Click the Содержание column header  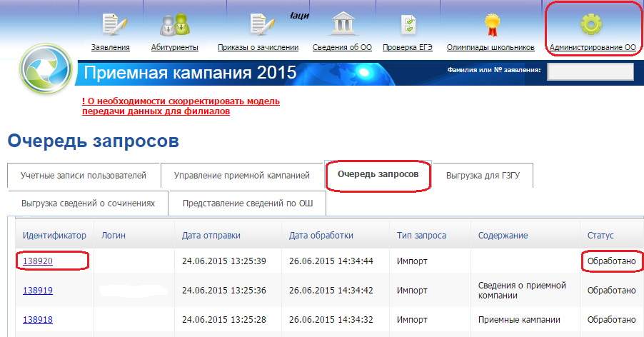[x=525, y=235]
